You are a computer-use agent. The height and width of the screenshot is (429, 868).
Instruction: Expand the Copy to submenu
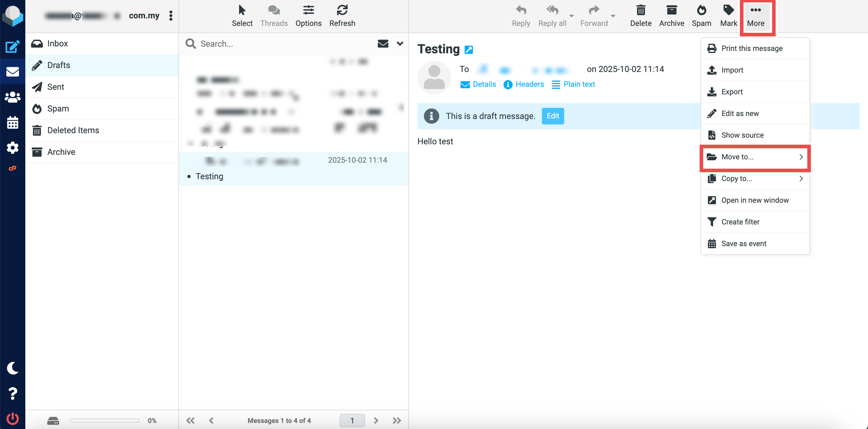pos(755,178)
